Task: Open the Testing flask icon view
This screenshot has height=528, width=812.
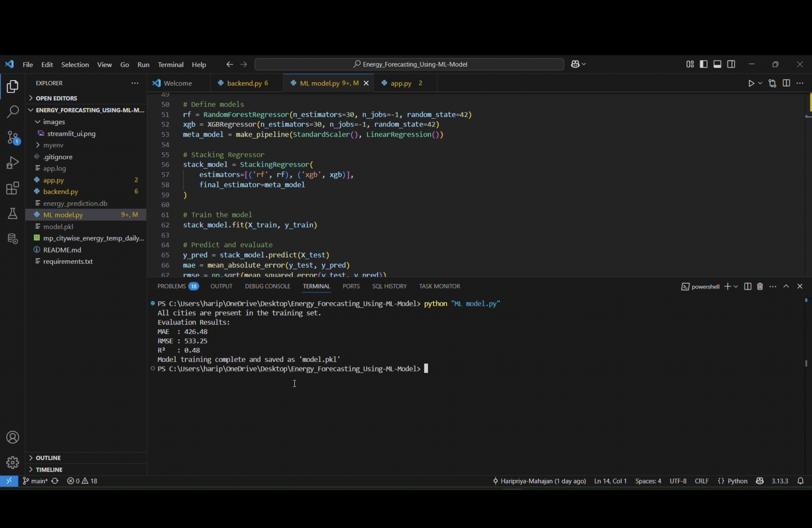Action: [x=13, y=214]
